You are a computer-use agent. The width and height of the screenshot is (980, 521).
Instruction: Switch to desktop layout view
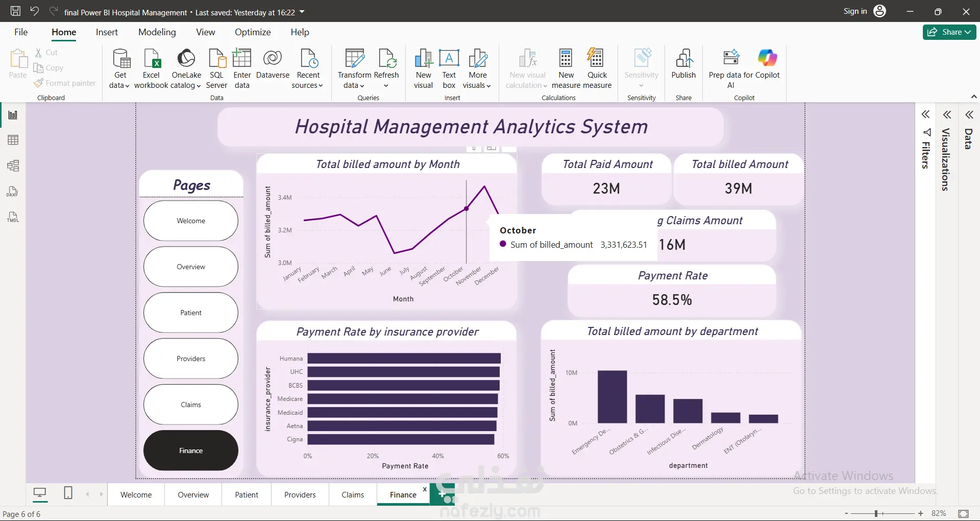pyautogui.click(x=39, y=493)
